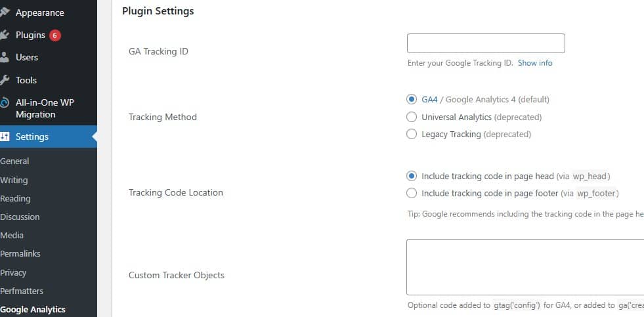The image size is (644, 317).
Task: Open the Permalinks settings page
Action: [21, 253]
